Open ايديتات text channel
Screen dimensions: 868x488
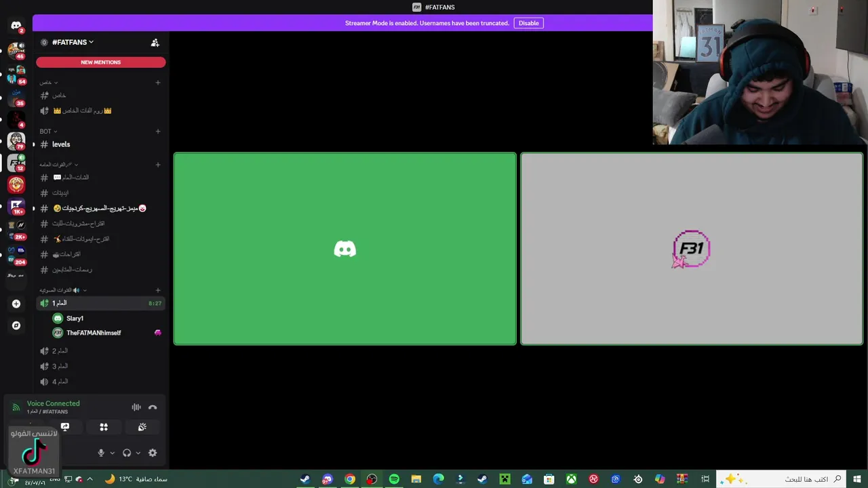tap(100, 193)
